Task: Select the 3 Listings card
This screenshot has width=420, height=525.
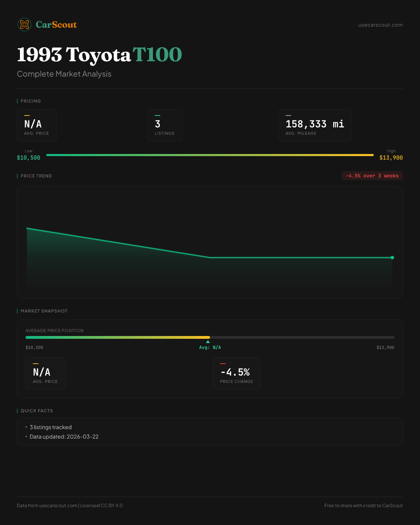Action: pos(164,125)
